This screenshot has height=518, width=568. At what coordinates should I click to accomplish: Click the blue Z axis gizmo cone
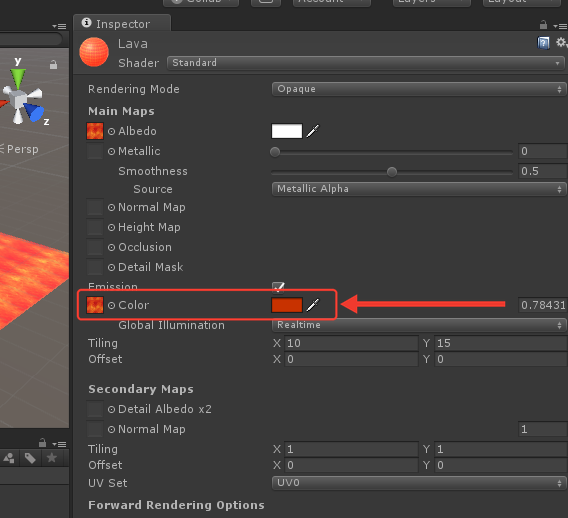point(34,112)
